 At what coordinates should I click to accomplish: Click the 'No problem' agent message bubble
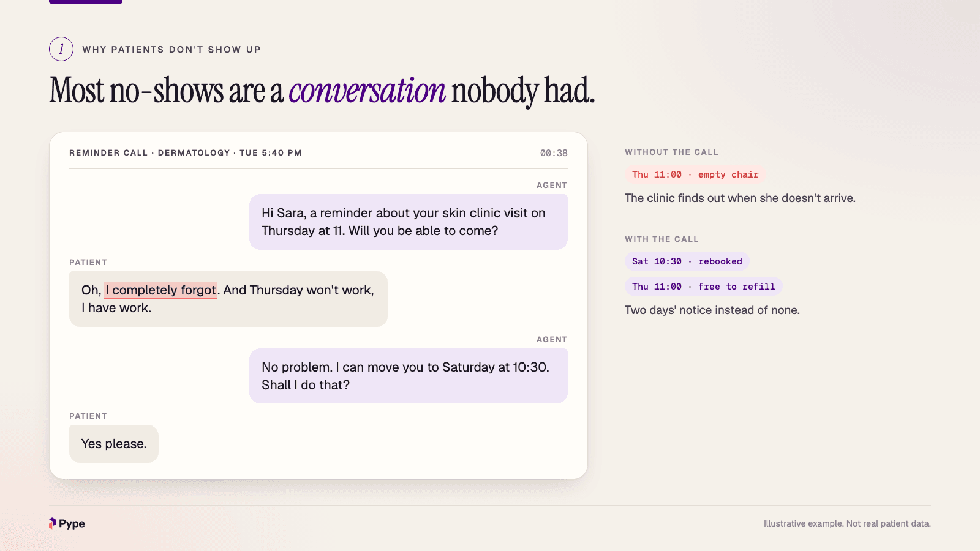(x=409, y=376)
